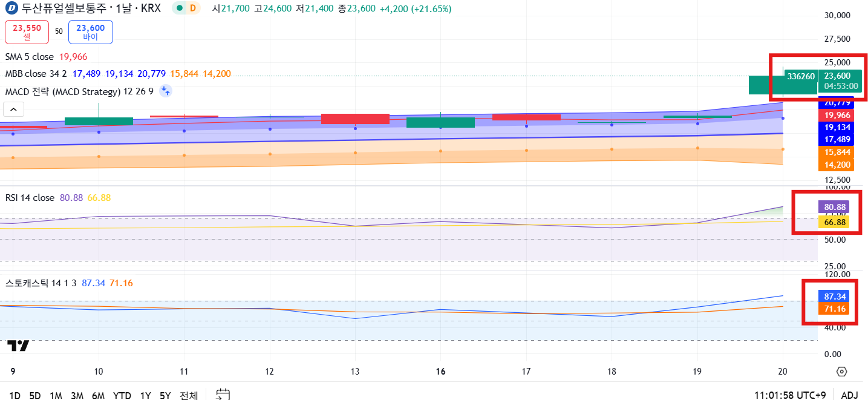Click the red candle on the 13th
The width and height of the screenshot is (868, 400).
(x=355, y=119)
